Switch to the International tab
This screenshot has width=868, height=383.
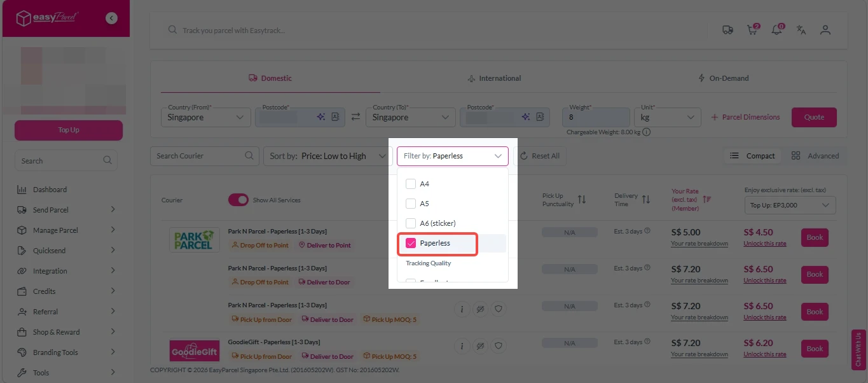click(x=494, y=78)
